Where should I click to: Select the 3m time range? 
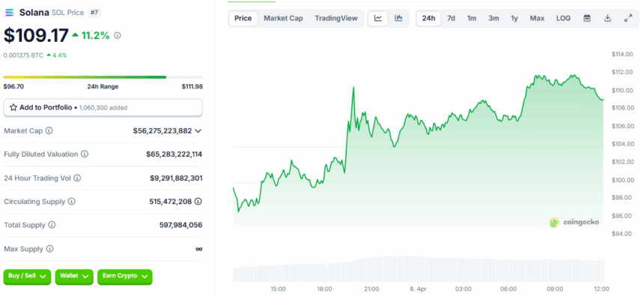pos(493,18)
